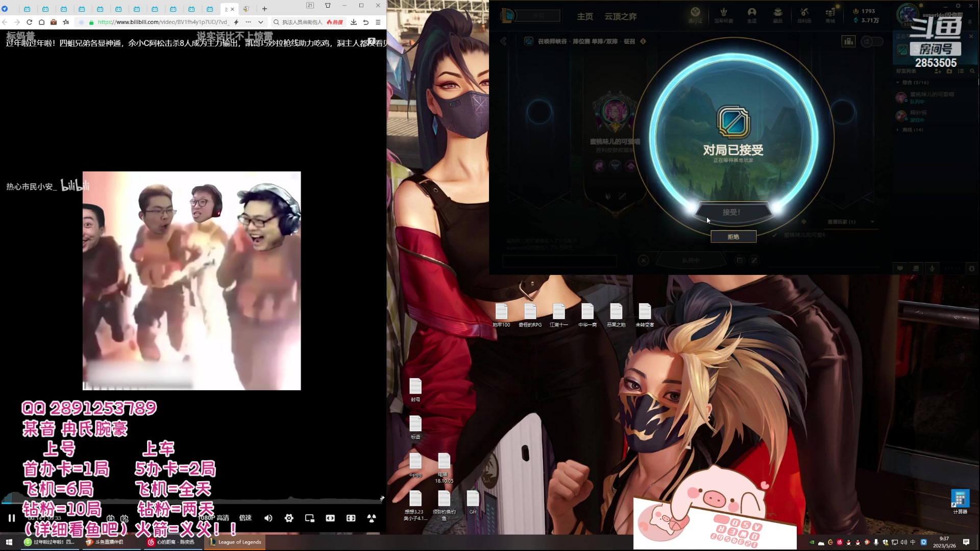Switch to the first Bilibili tab

pos(27,9)
